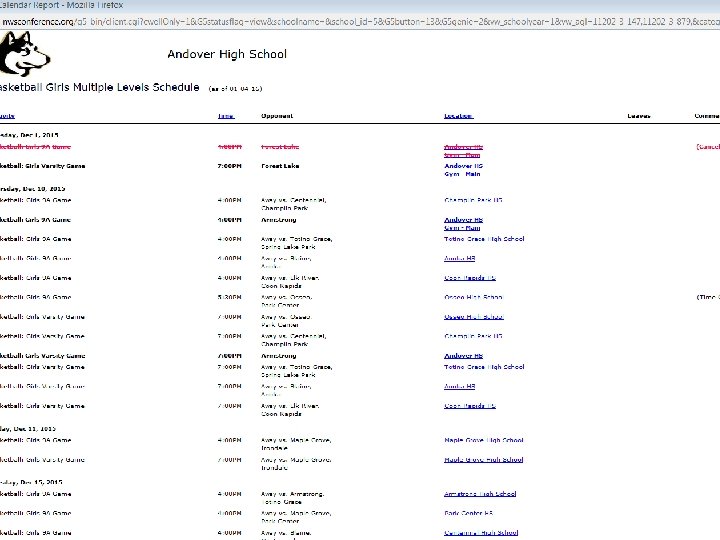Click Armstrong opponent in the 7:00PM varsity row
720x540 pixels.
pyautogui.click(x=278, y=356)
